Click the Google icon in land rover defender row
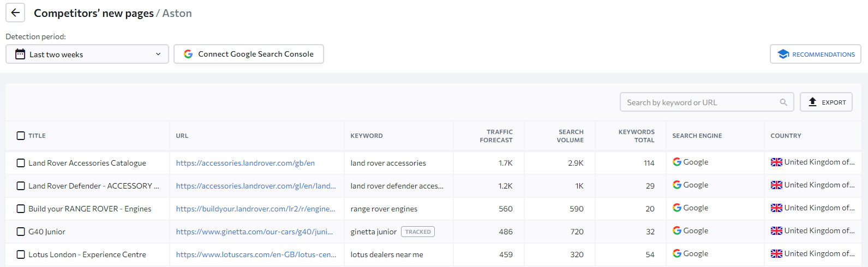Image resolution: width=868 pixels, height=267 pixels. click(x=677, y=185)
